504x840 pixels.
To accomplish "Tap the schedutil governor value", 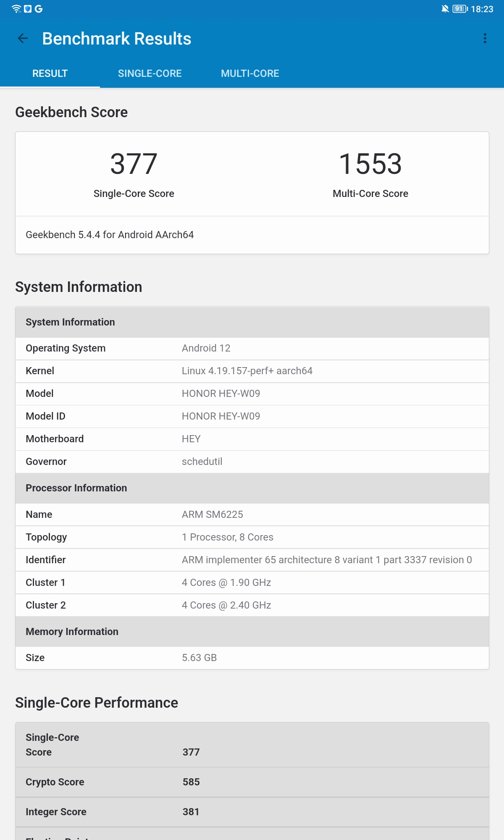I will [x=202, y=462].
